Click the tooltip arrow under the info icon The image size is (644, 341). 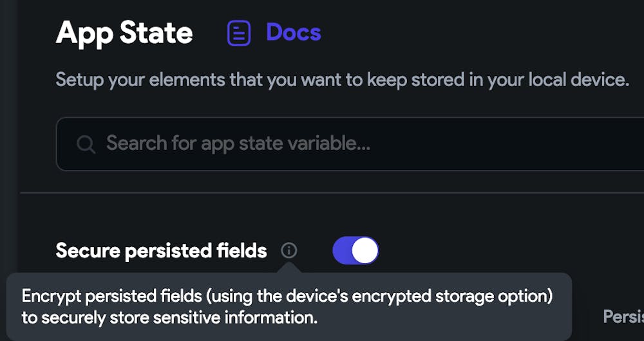[289, 266]
